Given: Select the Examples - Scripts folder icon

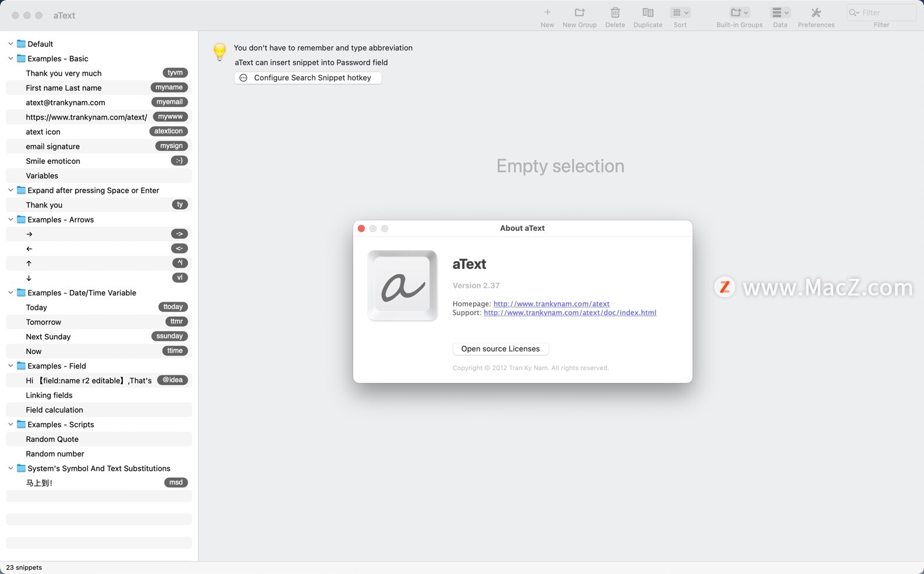Looking at the screenshot, I should (x=21, y=425).
